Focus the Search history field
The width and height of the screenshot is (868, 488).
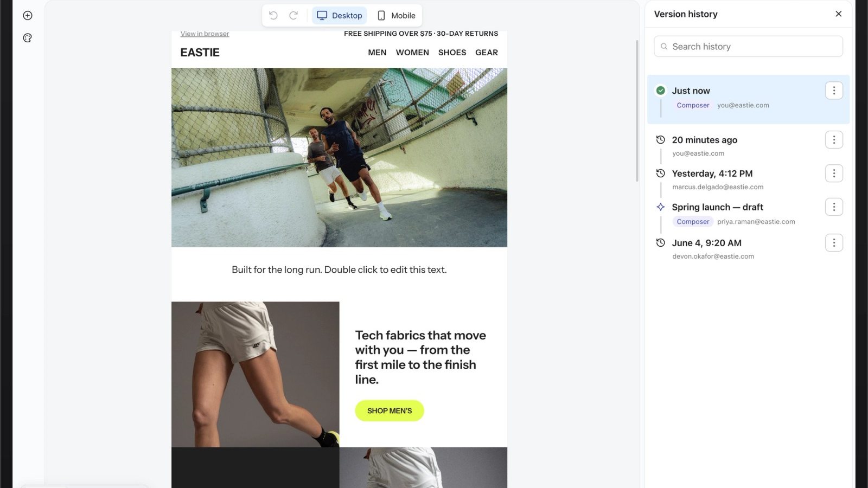coord(749,47)
